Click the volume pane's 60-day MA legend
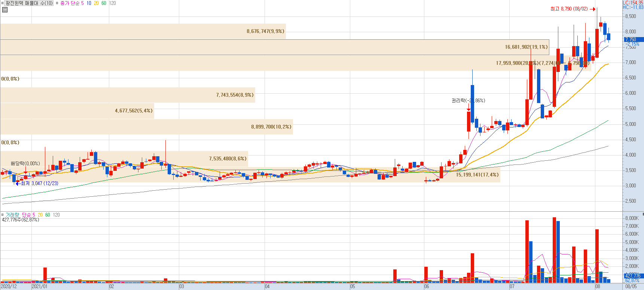Image resolution: width=644 pixels, height=290 pixels. click(48, 215)
